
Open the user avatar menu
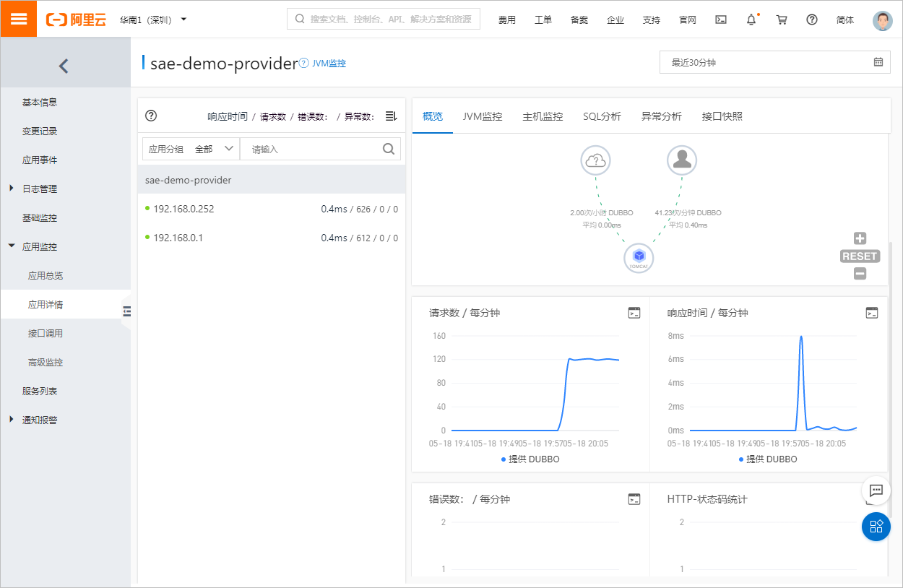tap(883, 20)
